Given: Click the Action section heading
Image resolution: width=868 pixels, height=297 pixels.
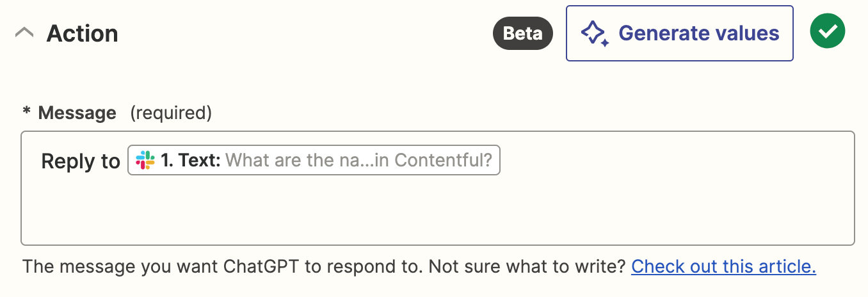Looking at the screenshot, I should point(82,33).
